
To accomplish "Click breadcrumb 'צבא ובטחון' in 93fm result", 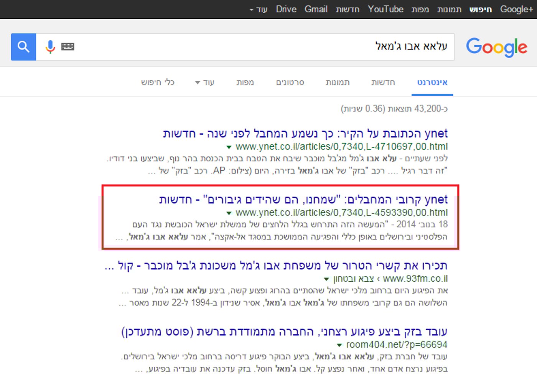I will (354, 279).
